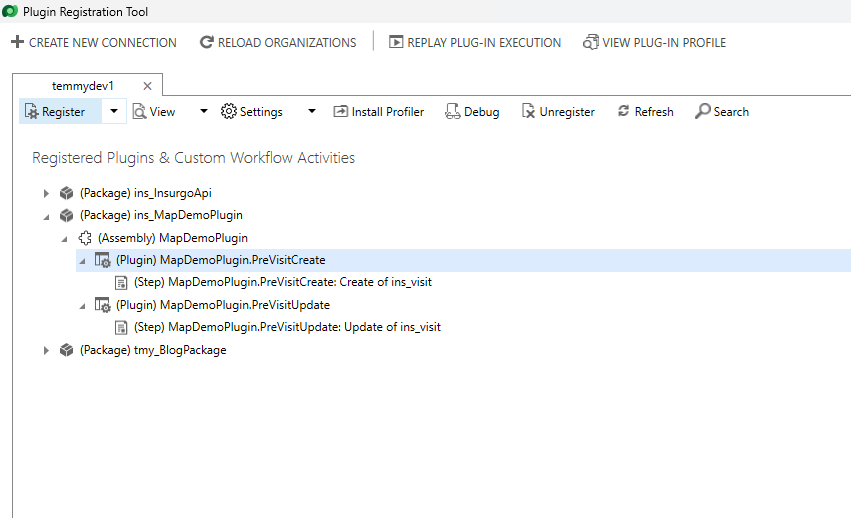
Task: Open the Settings dropdown arrow
Action: point(312,111)
